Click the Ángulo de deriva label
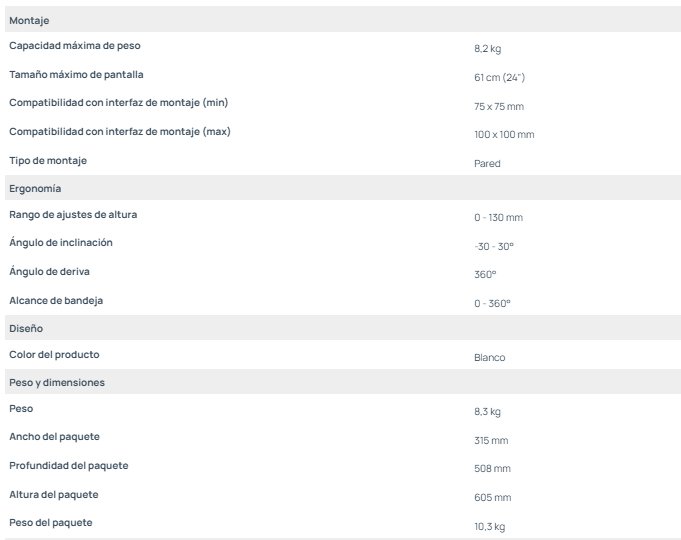681x540 pixels. pos(50,271)
